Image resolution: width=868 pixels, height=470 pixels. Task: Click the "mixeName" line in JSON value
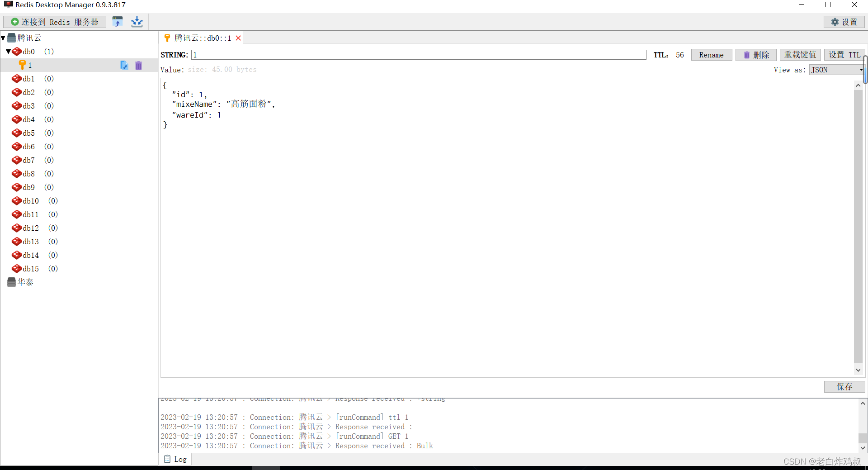click(223, 104)
